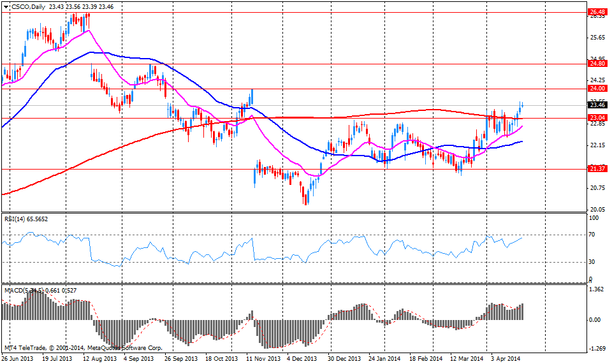This screenshot has width=612, height=364.
Task: Select the OHLC values 23.43 23.56 23.39 23.46
Action: tap(81, 6)
